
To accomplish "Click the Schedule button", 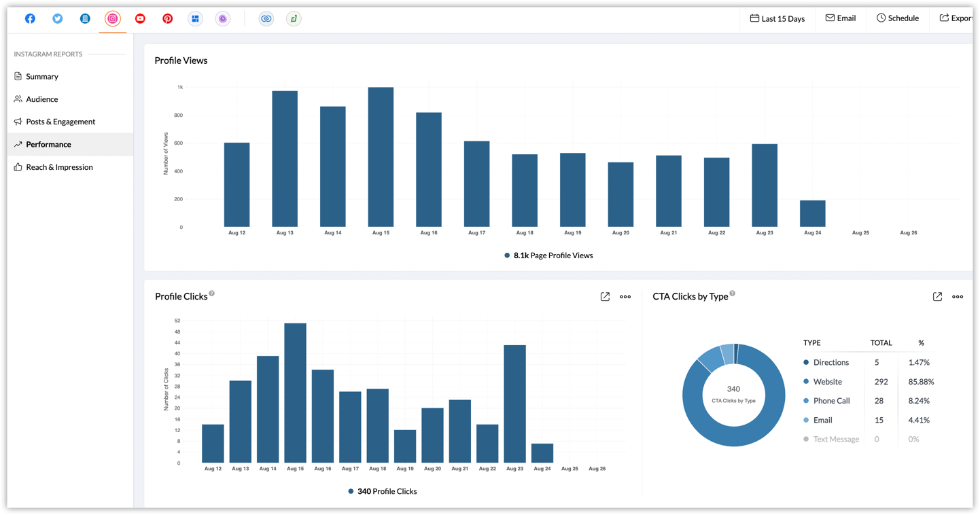I will [x=897, y=18].
